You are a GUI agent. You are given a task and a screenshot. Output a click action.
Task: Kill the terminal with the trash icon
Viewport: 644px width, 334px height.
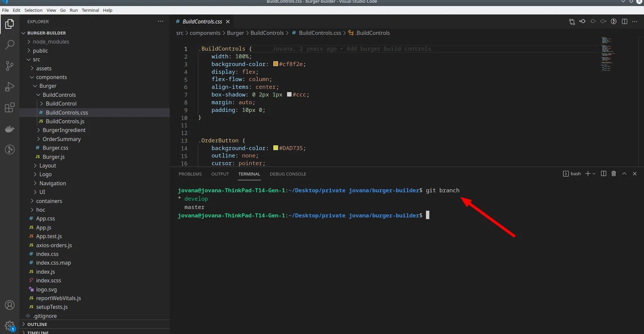[x=614, y=174]
